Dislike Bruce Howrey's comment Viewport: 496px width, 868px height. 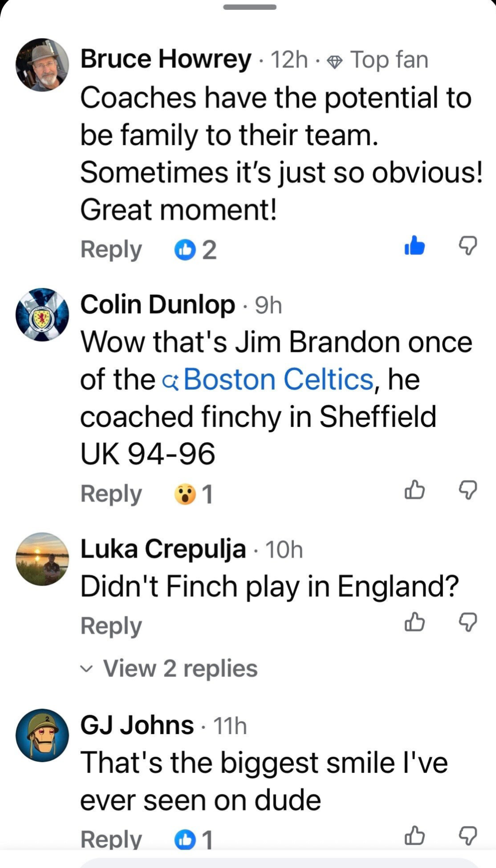click(468, 245)
